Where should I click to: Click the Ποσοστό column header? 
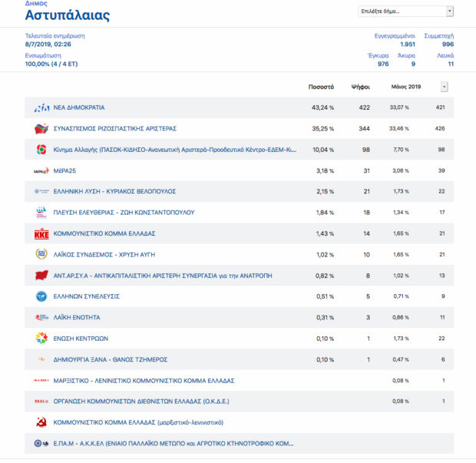[x=321, y=87]
